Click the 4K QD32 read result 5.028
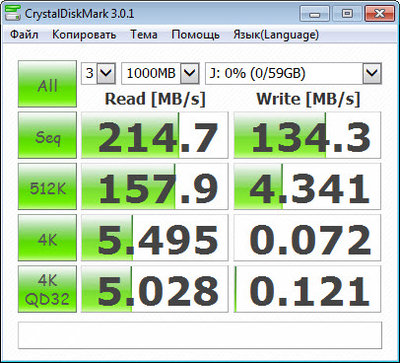 coord(155,289)
